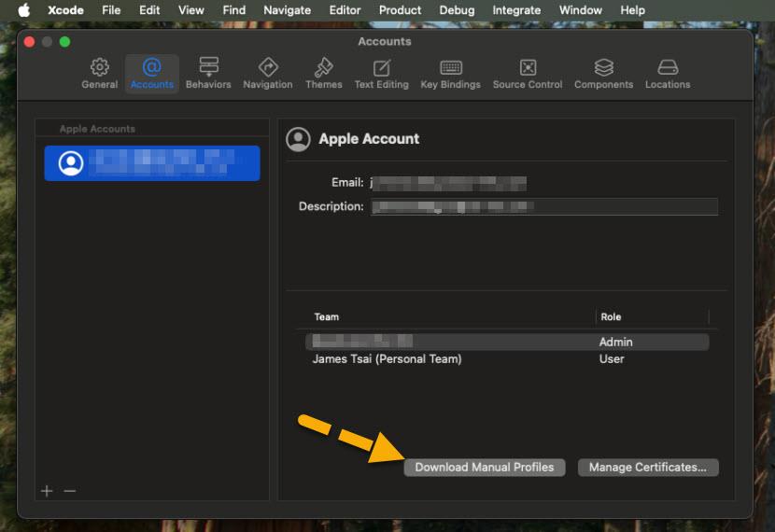Open the General settings pane
This screenshot has width=775, height=532.
pos(99,73)
